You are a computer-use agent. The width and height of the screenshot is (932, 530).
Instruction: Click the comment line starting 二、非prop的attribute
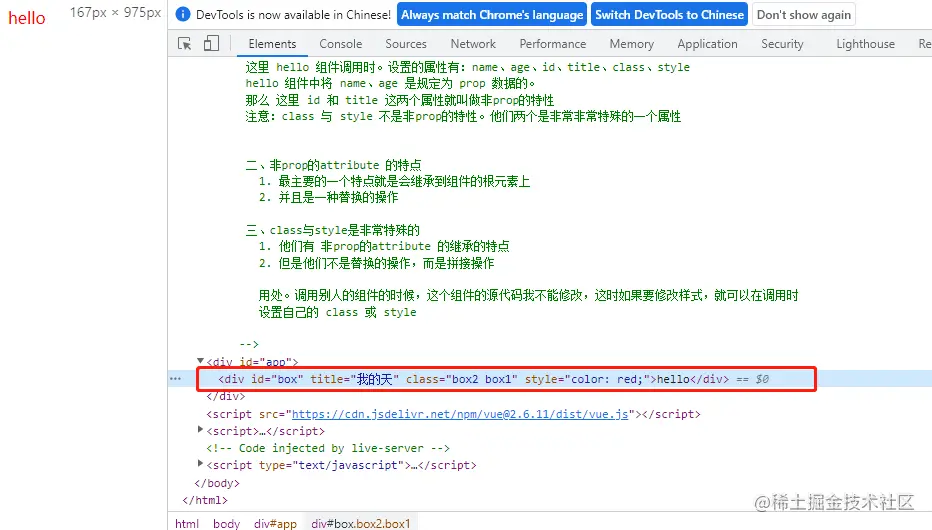coord(333,165)
